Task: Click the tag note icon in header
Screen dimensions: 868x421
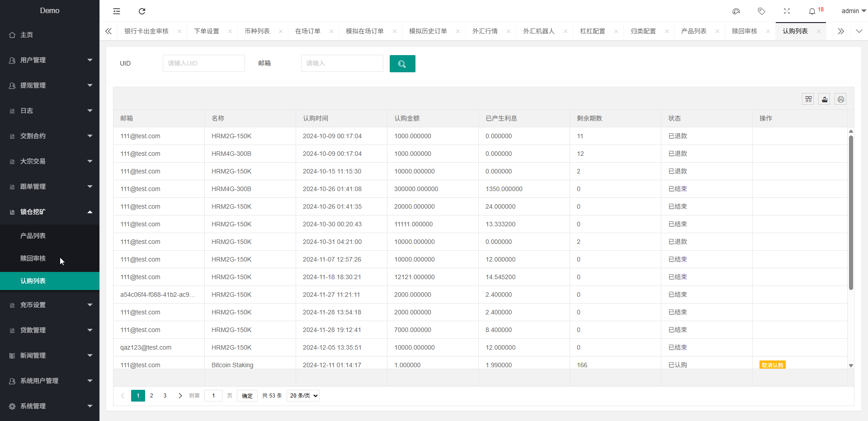Action: pyautogui.click(x=761, y=11)
